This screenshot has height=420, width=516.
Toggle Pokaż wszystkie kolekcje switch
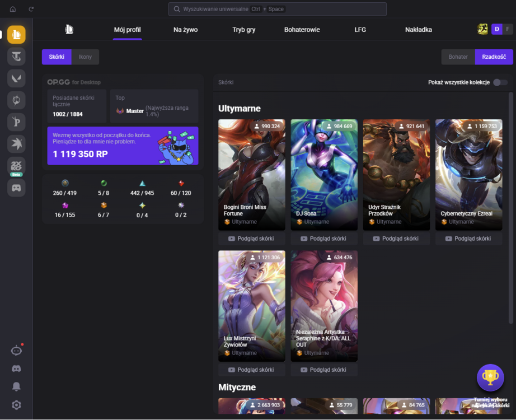click(x=500, y=82)
